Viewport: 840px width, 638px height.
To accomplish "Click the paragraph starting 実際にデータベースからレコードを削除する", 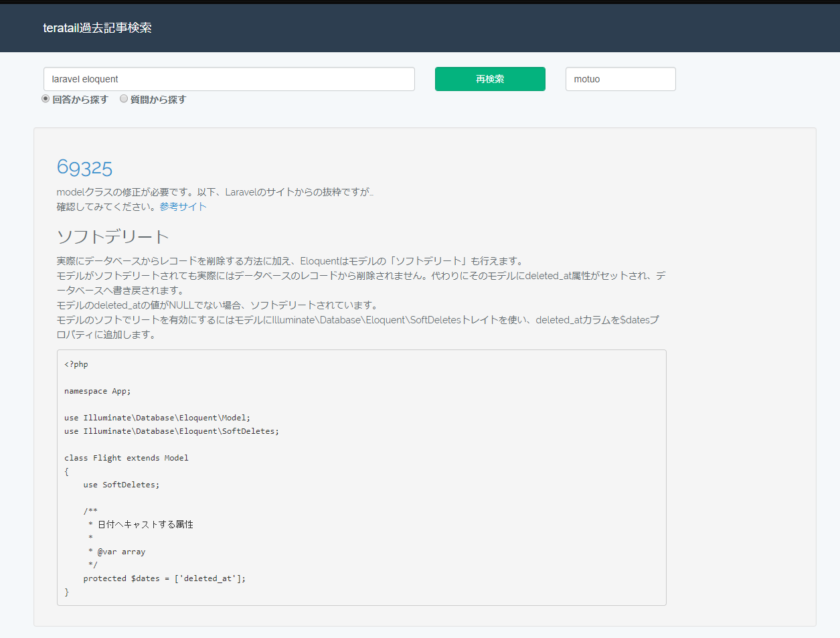I will tap(290, 261).
